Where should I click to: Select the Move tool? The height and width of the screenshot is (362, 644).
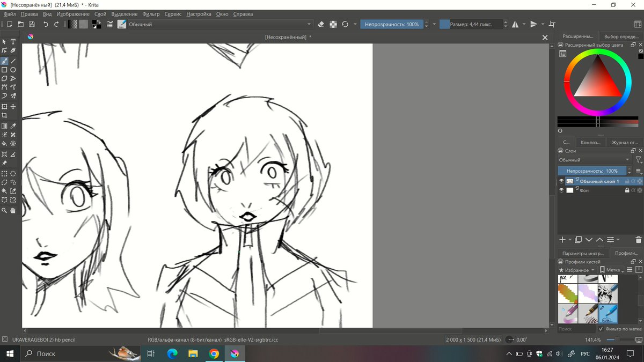pyautogui.click(x=13, y=107)
